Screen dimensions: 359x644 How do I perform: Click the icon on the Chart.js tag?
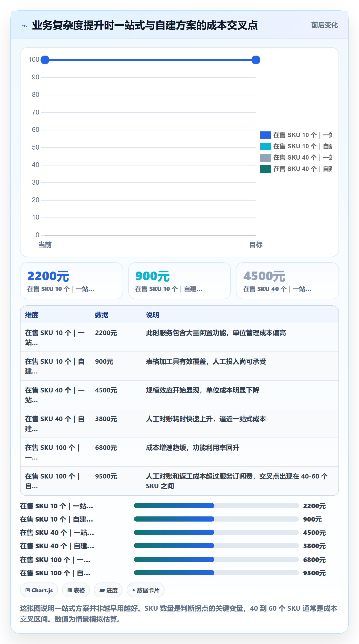28,590
